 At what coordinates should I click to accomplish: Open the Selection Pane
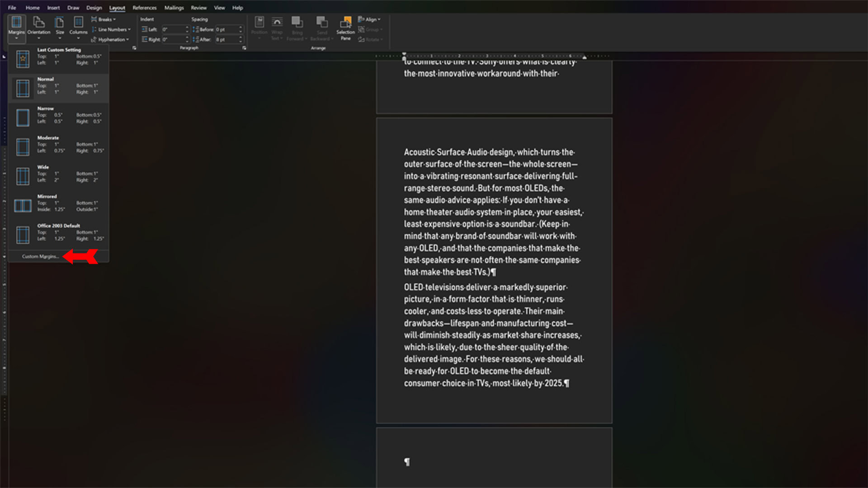(x=345, y=27)
